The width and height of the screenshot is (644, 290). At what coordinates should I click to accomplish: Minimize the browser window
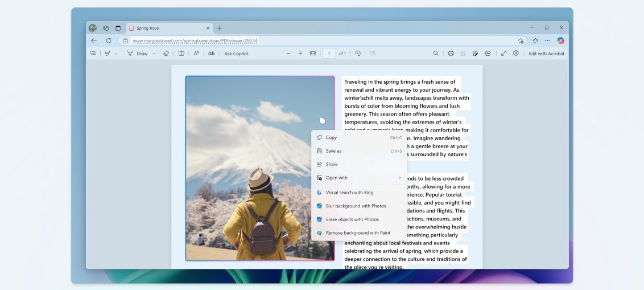click(532, 27)
